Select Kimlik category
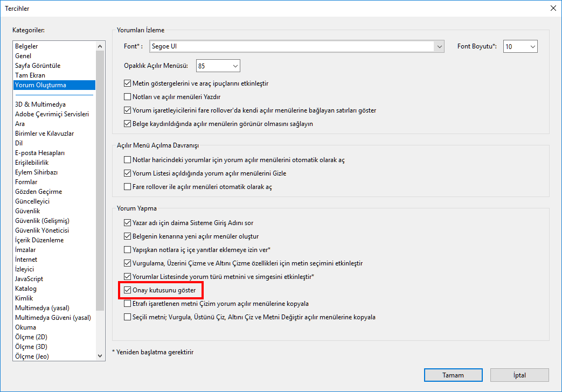562x392 pixels. [x=54, y=298]
